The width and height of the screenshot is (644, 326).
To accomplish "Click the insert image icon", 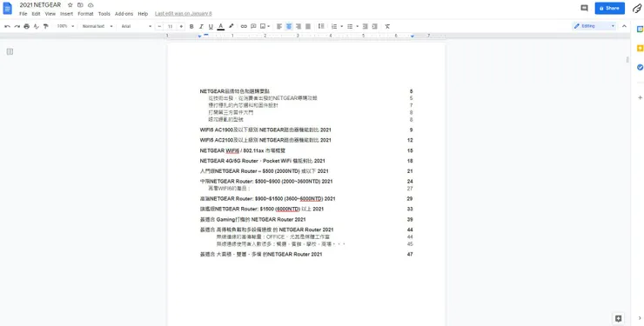I will pyautogui.click(x=263, y=26).
